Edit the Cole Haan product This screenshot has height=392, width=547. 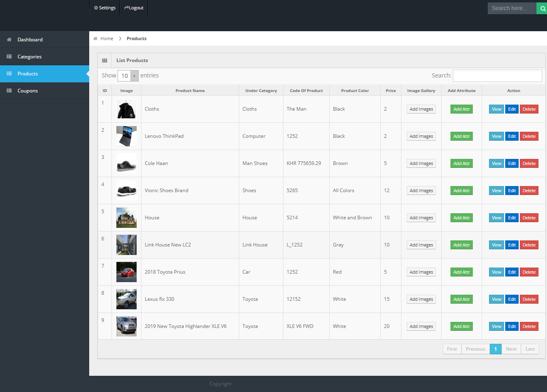(x=512, y=164)
